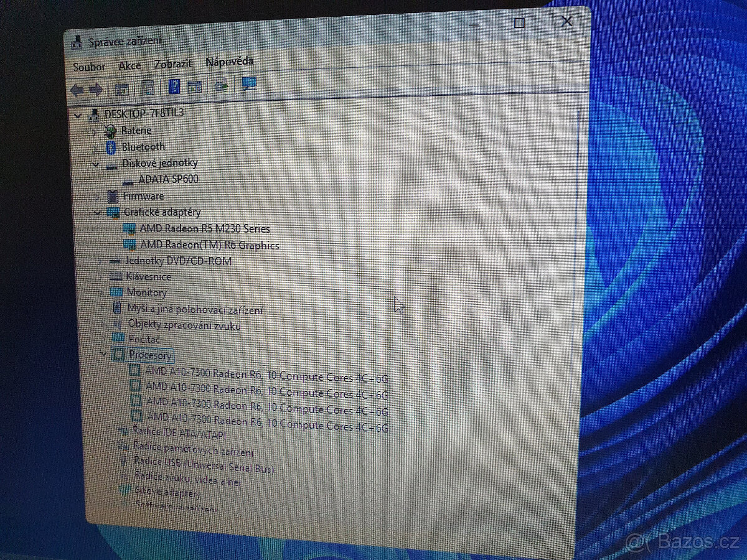The width and height of the screenshot is (747, 560).
Task: Click the monitor icon next to Monitory
Action: coord(117,292)
